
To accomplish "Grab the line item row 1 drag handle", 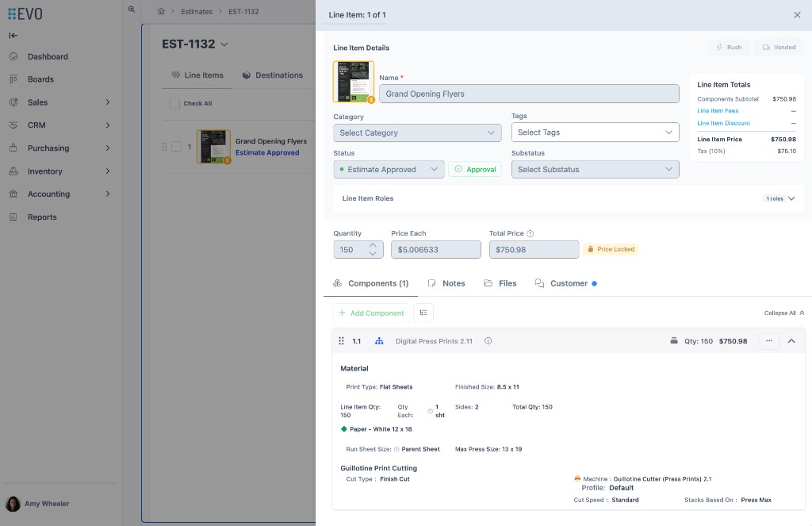I will [164, 147].
